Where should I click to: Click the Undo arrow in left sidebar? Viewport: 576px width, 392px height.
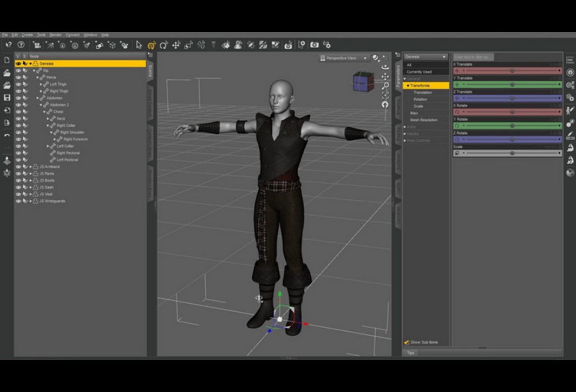click(x=7, y=135)
